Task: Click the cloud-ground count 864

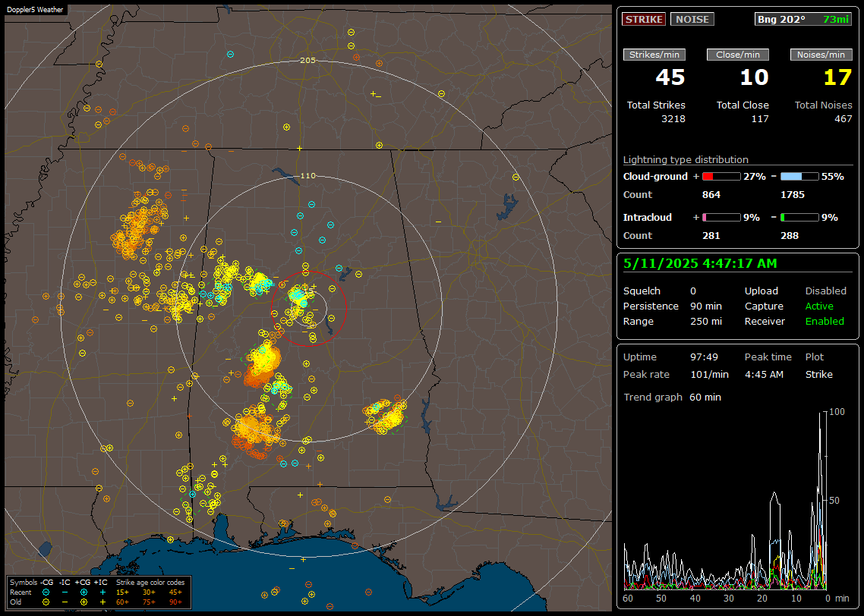Action: tap(711, 195)
